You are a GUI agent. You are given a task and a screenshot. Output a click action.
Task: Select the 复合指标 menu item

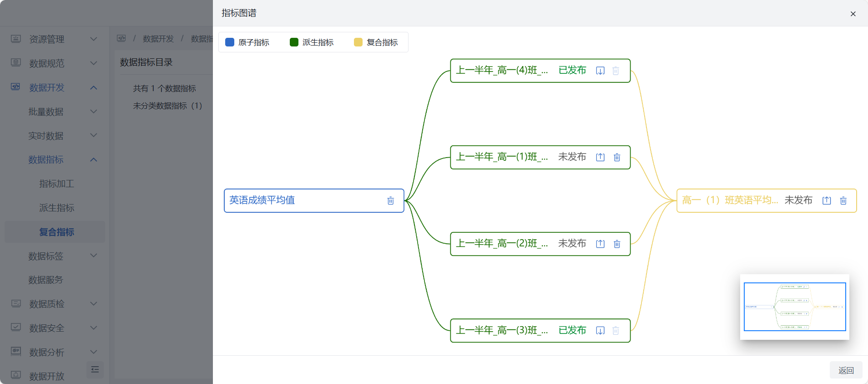click(55, 232)
